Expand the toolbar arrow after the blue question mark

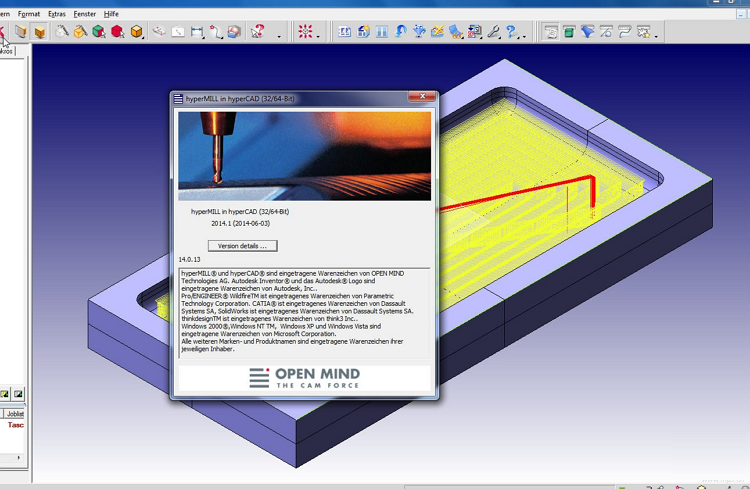coord(524,36)
